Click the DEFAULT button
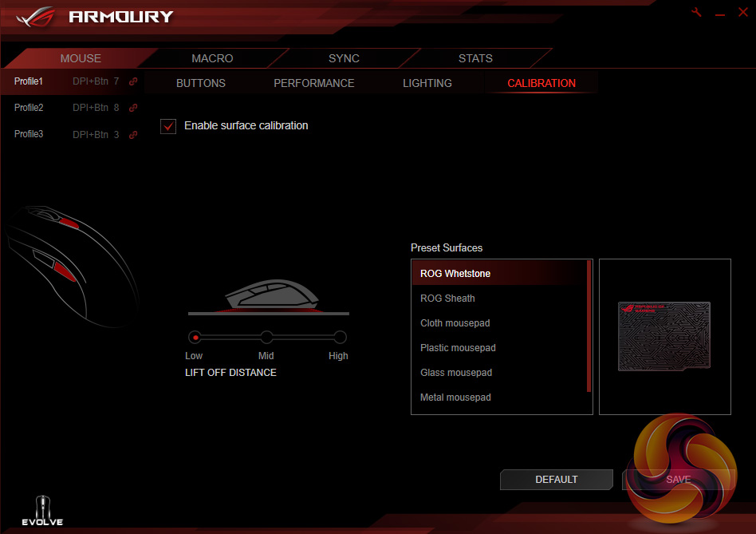The image size is (756, 534). coord(557,480)
